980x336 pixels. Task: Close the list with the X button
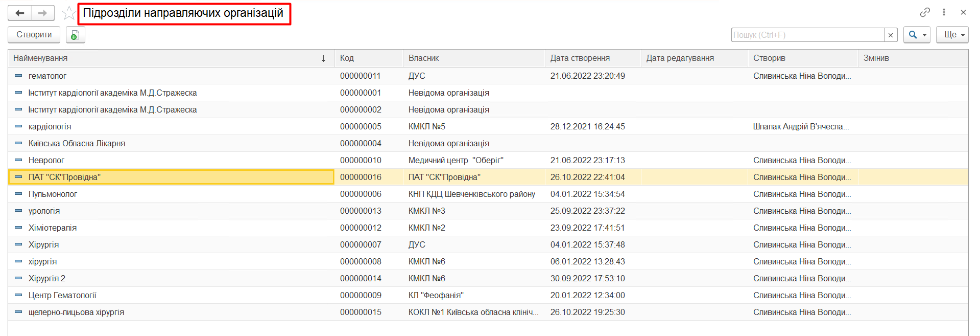click(x=963, y=12)
